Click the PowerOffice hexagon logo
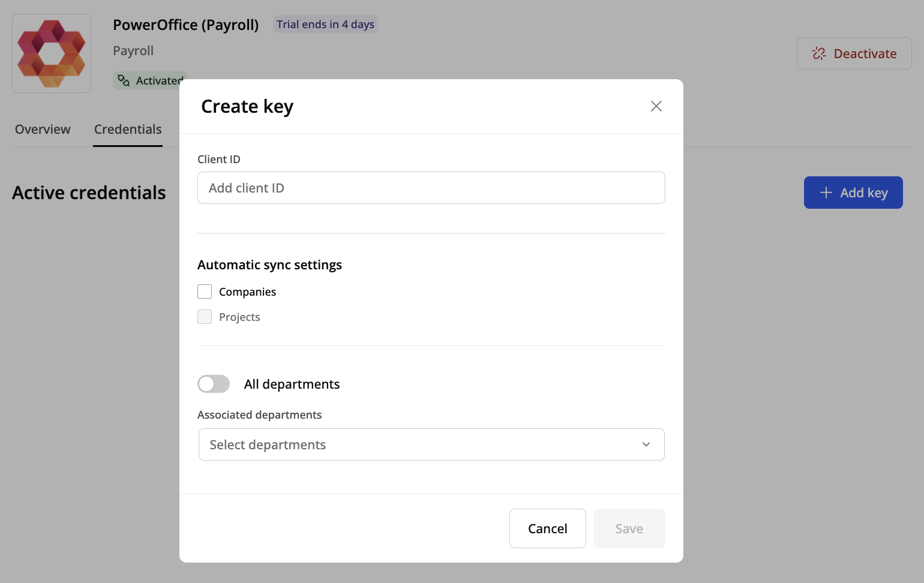The image size is (924, 583). (52, 53)
